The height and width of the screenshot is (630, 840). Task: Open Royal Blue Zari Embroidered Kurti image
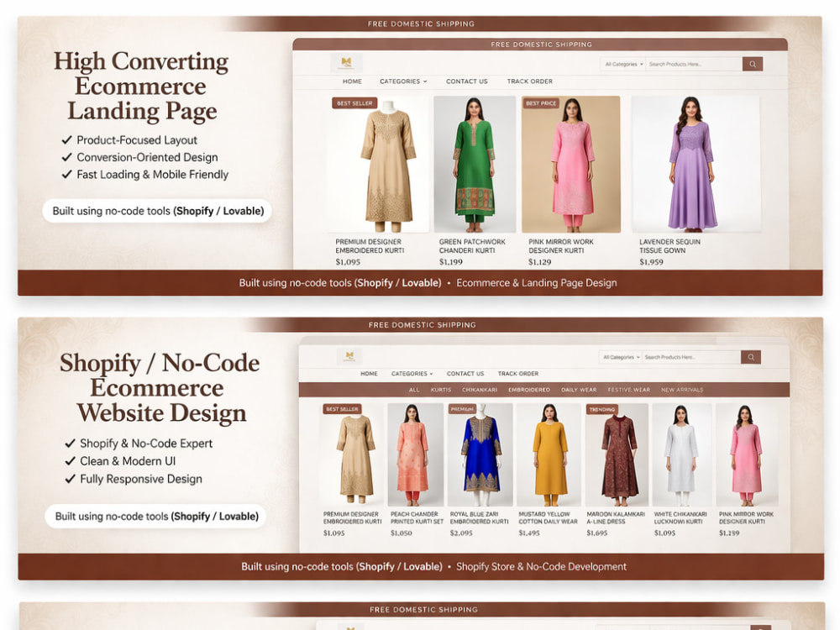click(x=480, y=454)
